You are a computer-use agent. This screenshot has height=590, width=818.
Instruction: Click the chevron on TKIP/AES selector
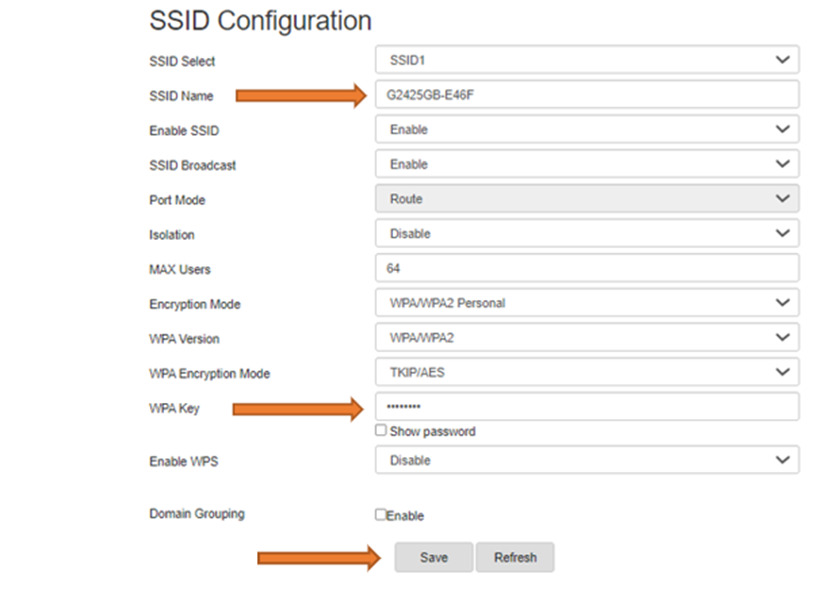coord(783,372)
